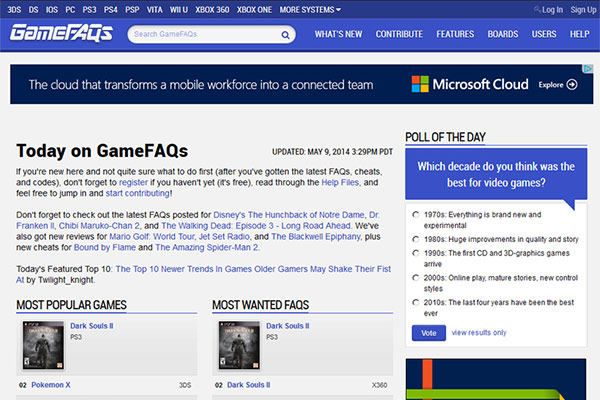Viewport: 600px width, 400px height.
Task: Select the 1990s poll option
Action: [416, 253]
